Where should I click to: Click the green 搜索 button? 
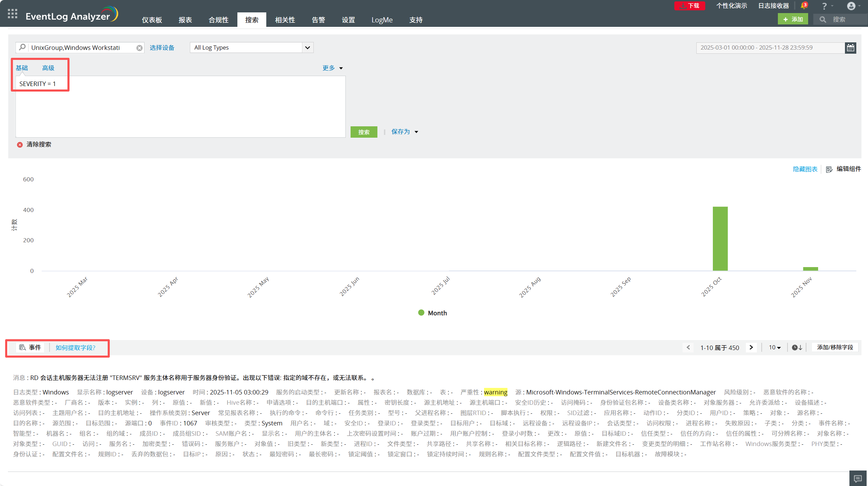[x=364, y=132]
